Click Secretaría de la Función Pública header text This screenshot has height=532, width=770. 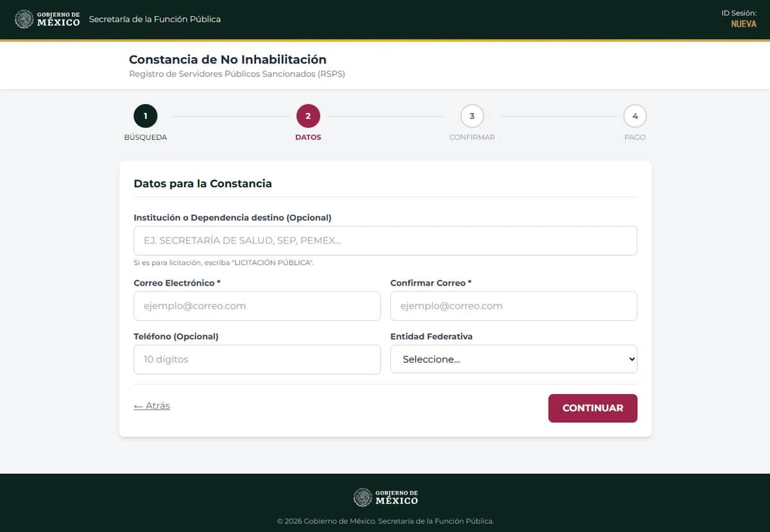click(x=155, y=19)
